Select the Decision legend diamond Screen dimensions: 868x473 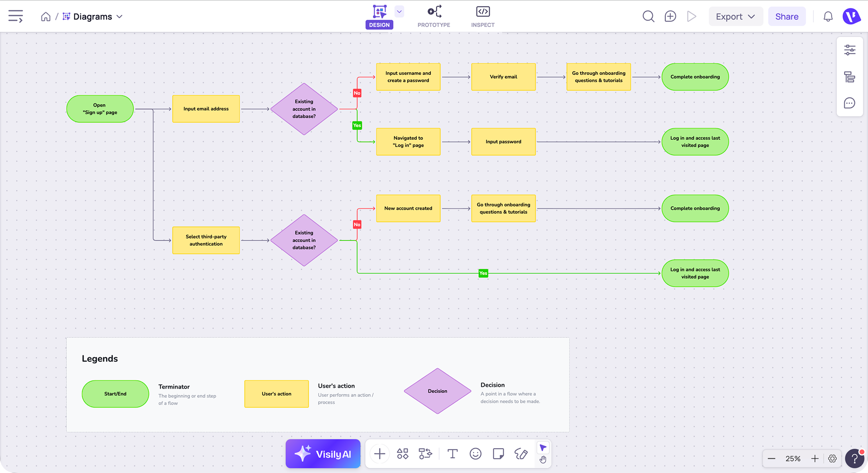point(438,391)
